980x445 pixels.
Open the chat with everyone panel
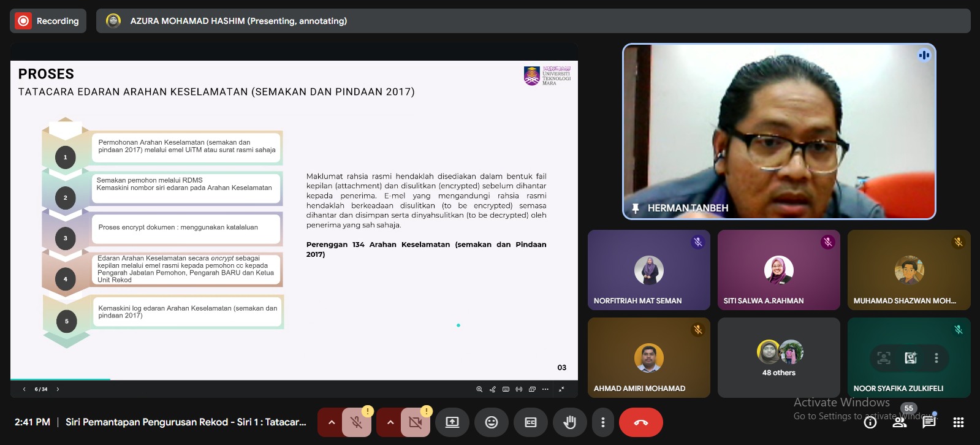[929, 422]
